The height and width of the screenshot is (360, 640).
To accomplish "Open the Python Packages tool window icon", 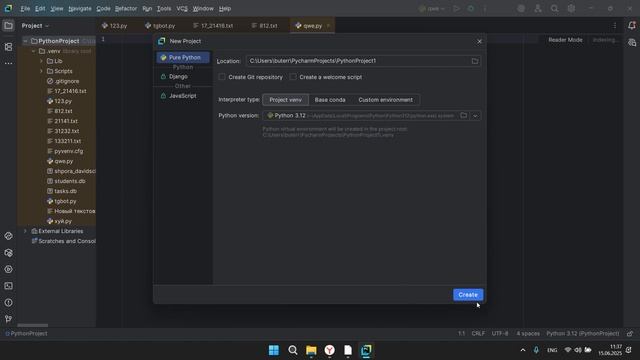I will (x=8, y=253).
